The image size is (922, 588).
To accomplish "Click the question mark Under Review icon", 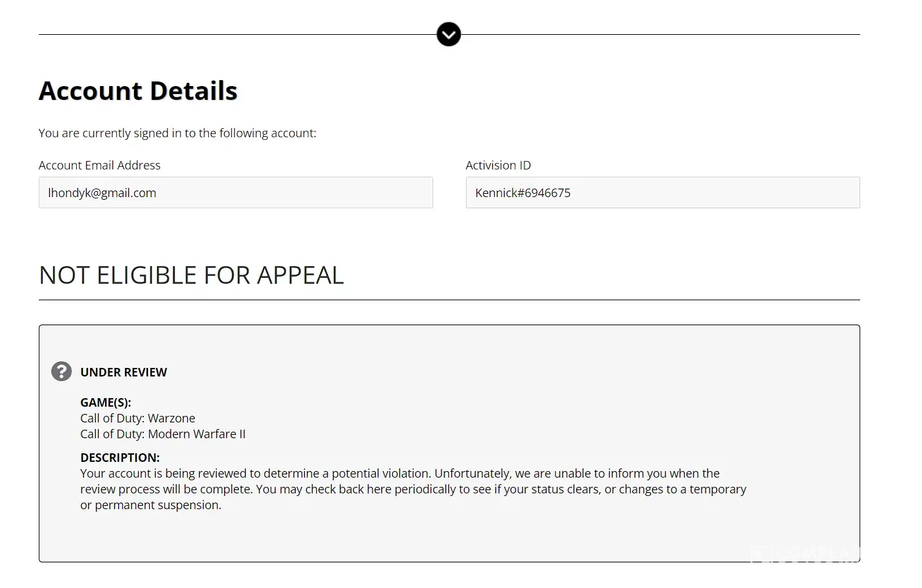I will click(61, 372).
